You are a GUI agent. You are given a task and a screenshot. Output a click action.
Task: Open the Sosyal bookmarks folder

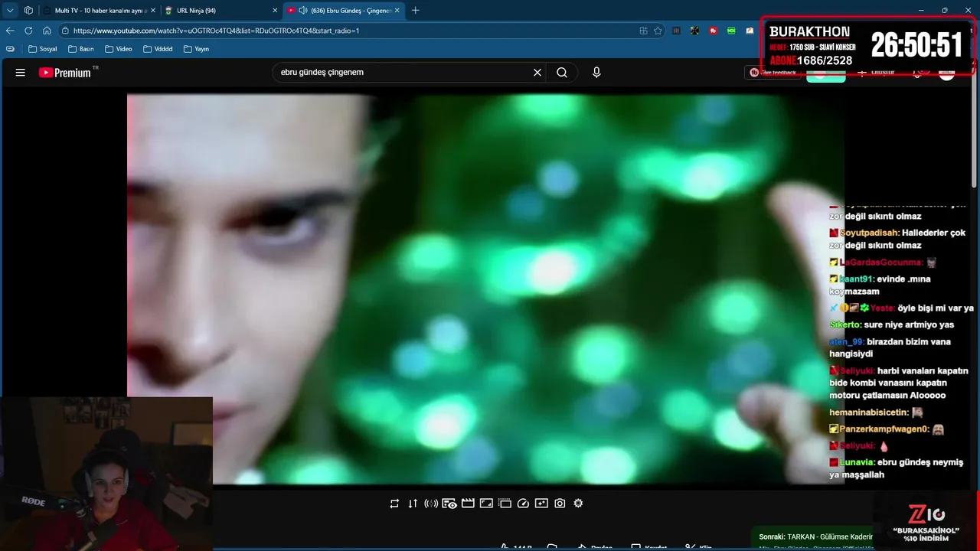coord(43,49)
